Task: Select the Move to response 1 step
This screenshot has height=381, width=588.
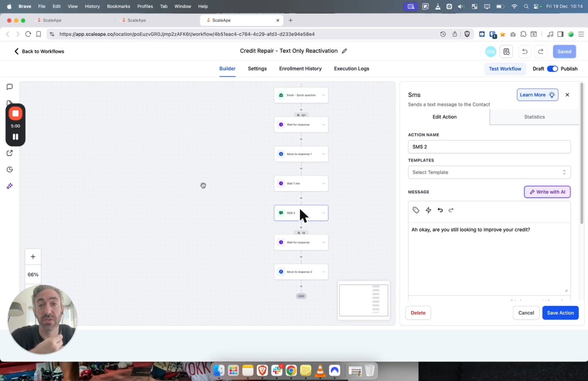Action: click(x=301, y=154)
